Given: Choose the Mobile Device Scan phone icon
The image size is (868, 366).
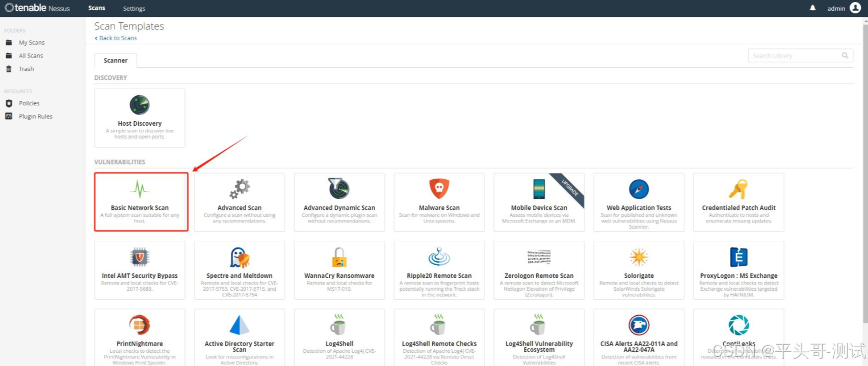Looking at the screenshot, I should tap(539, 189).
